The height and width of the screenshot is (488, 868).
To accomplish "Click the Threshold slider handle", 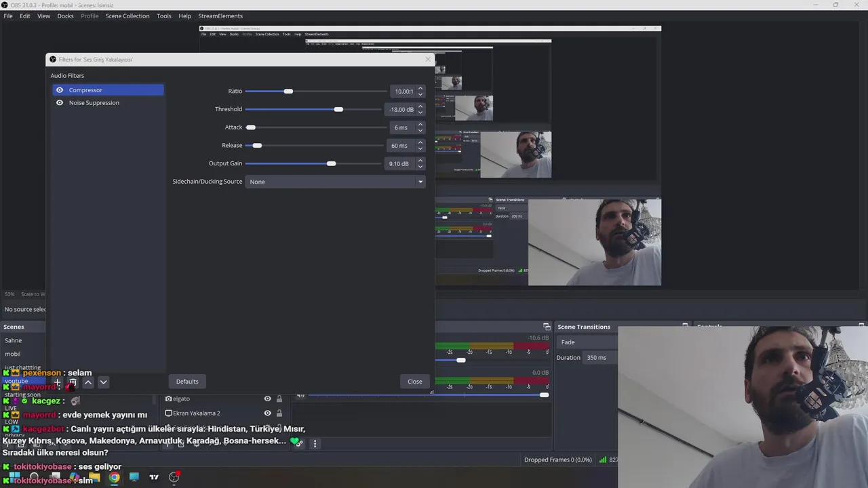I will point(338,109).
